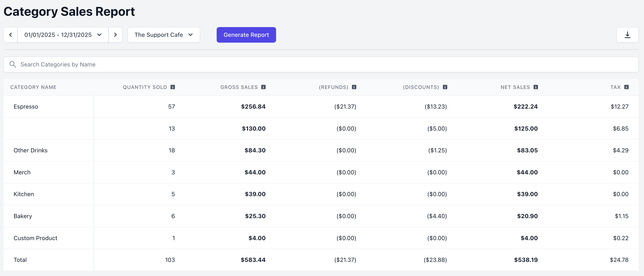This screenshot has width=644, height=276.
Task: Click info icon beside Net Sales
Action: [535, 87]
